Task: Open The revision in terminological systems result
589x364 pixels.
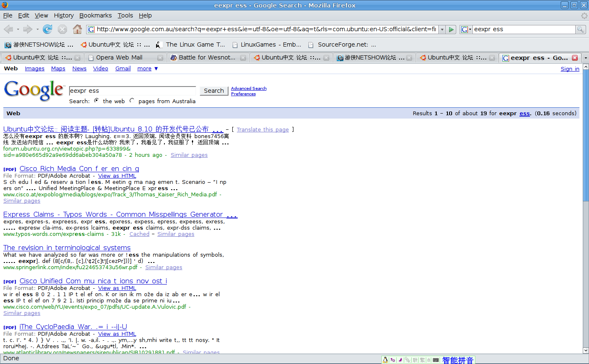Action: 67,248
